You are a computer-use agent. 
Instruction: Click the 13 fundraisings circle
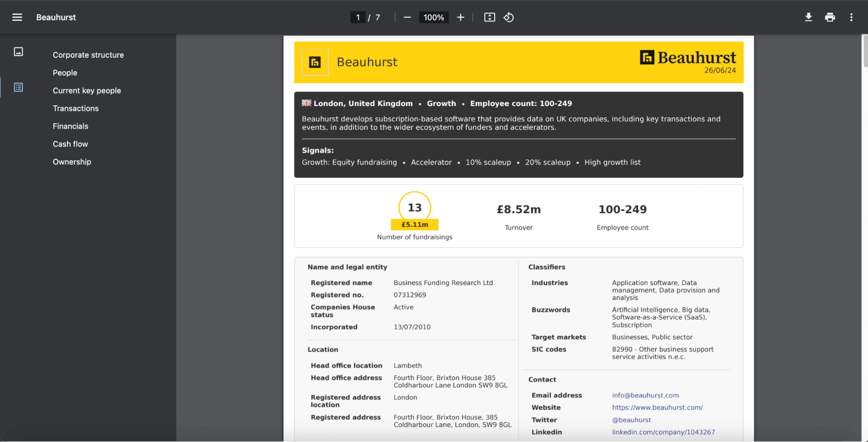[x=415, y=208]
